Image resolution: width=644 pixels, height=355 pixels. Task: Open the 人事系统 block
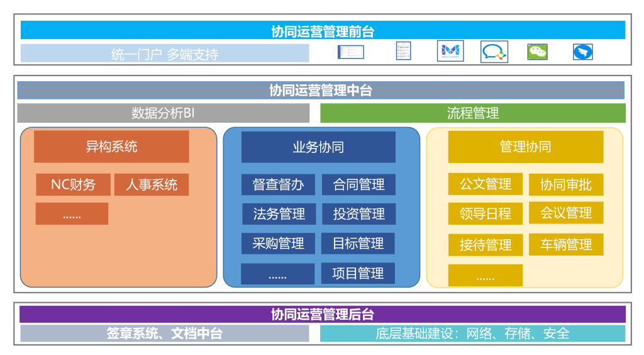[x=152, y=184]
